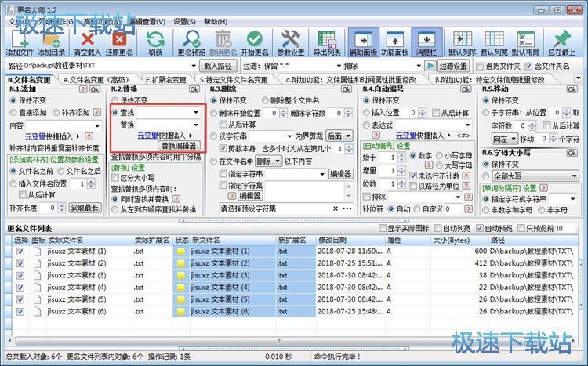Click the 获取最长 button
The width and height of the screenshot is (588, 366).
(85, 208)
